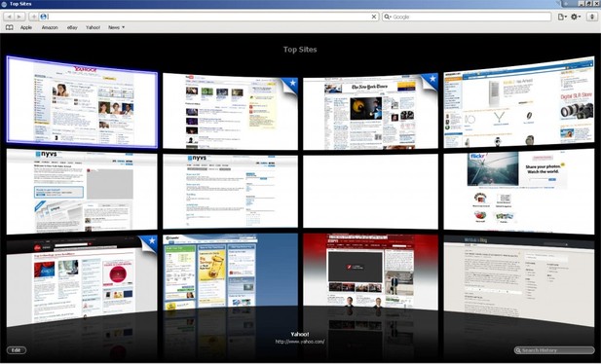
Task: Open the ESPN site thumbnail
Action: click(370, 272)
